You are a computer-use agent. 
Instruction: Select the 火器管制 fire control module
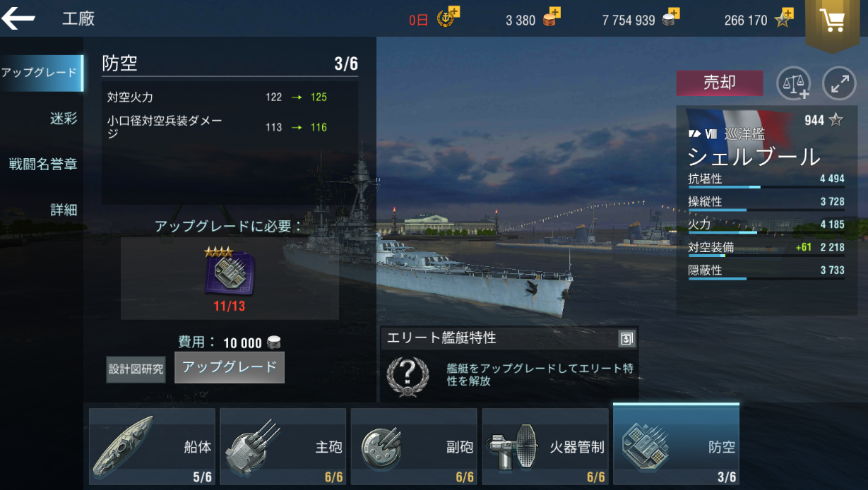(x=545, y=446)
